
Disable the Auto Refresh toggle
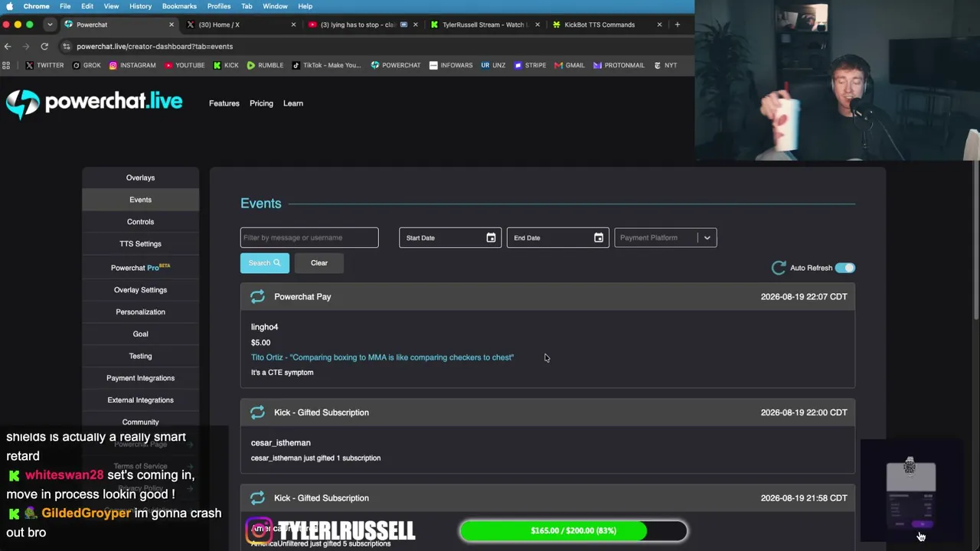coord(845,268)
